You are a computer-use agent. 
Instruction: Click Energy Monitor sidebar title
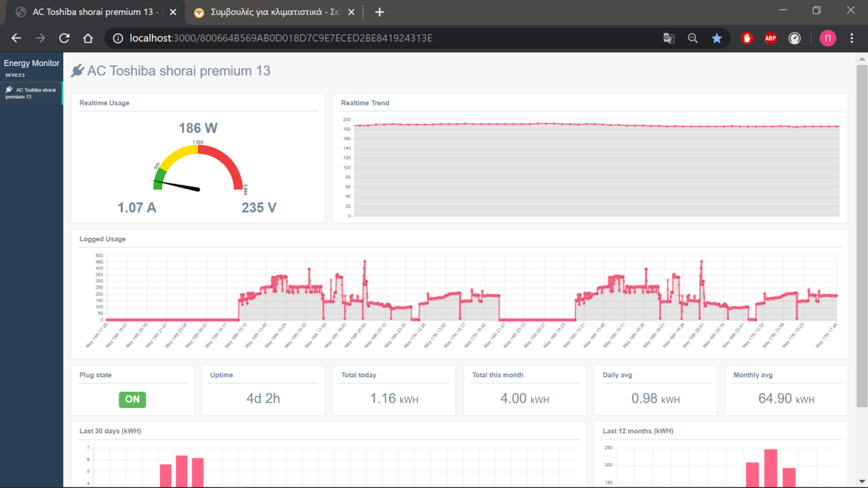click(32, 63)
